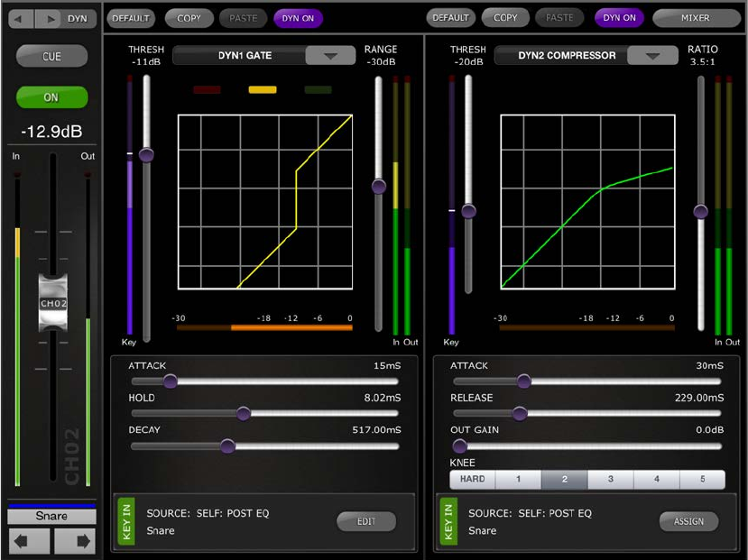This screenshot has height=560, width=748.
Task: Click the green KEY IN tab for DYN2 compressor
Action: [448, 521]
